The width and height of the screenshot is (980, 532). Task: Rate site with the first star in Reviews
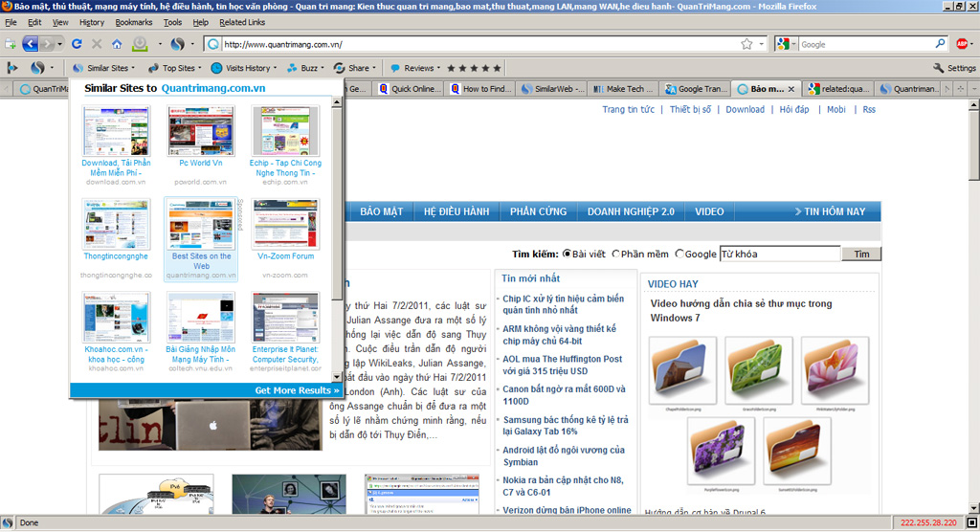coord(451,68)
